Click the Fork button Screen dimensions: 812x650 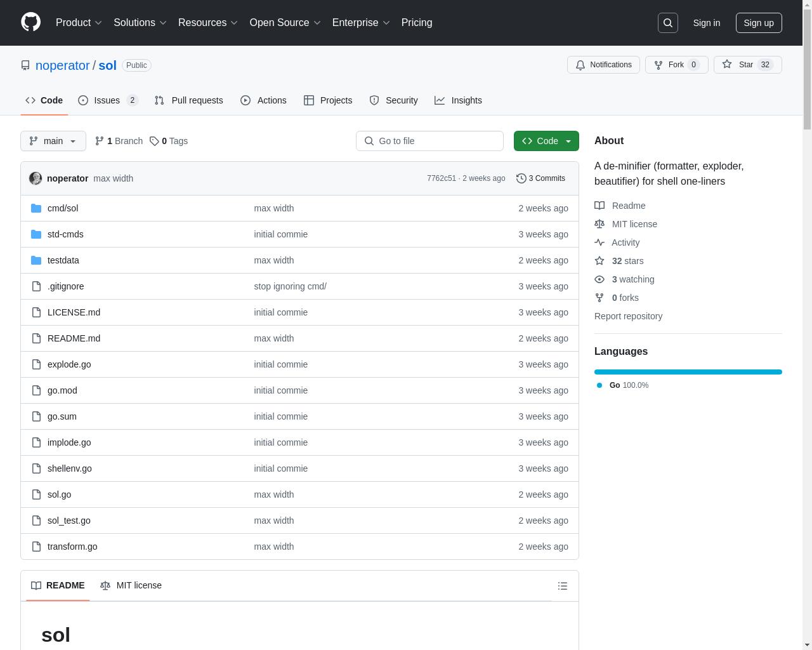tap(676, 65)
